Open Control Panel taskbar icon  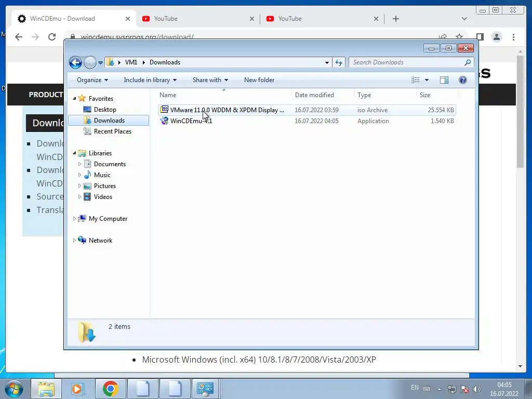pos(205,389)
